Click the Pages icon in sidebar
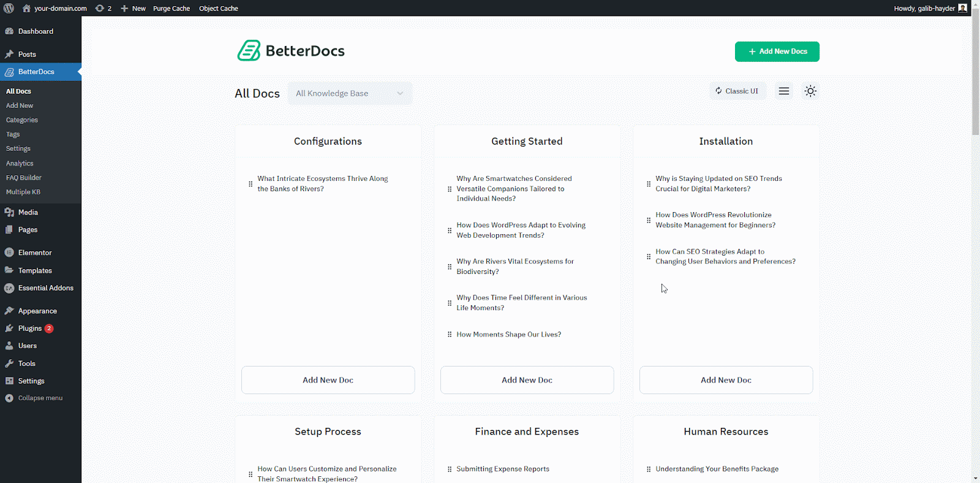The height and width of the screenshot is (483, 980). [x=9, y=229]
